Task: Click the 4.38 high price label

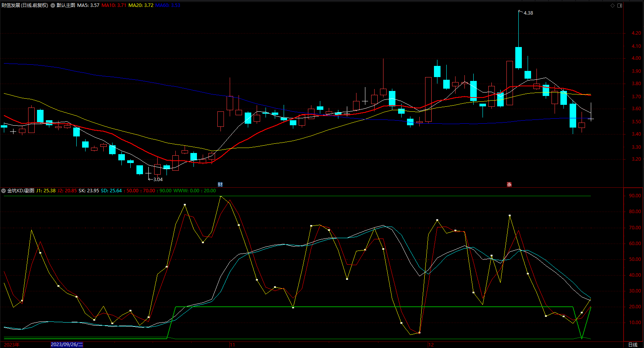Action: [528, 13]
